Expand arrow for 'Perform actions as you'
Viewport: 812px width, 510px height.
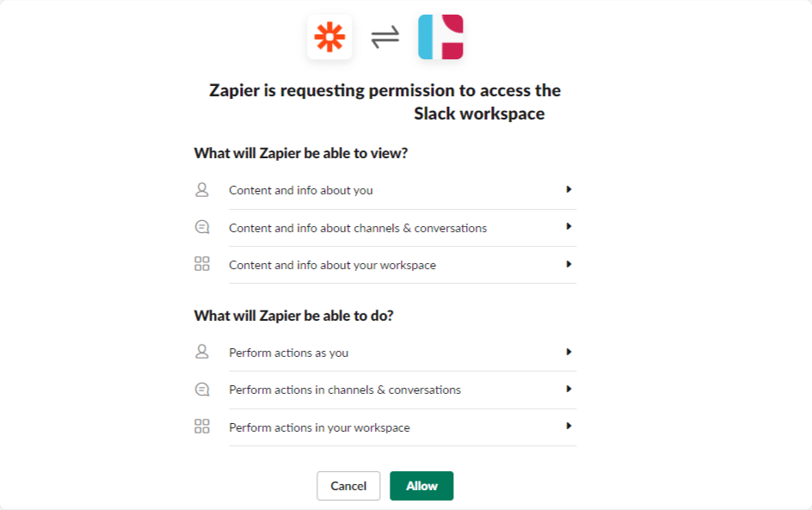click(x=569, y=352)
